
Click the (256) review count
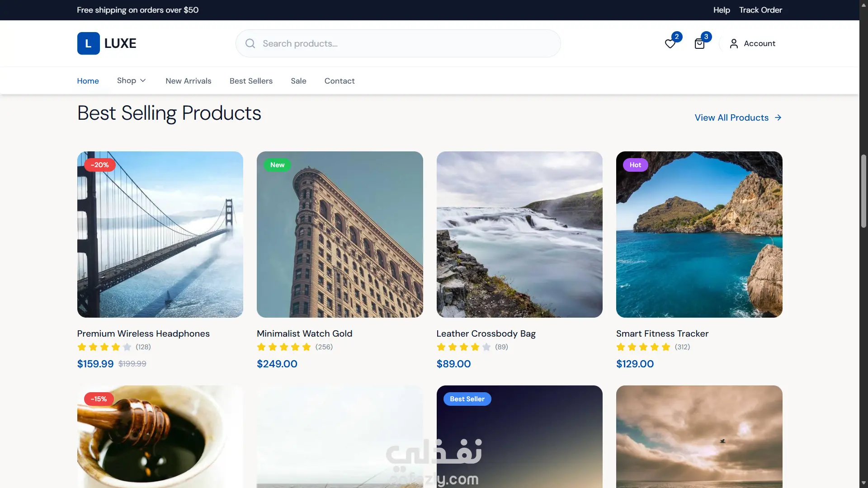[x=324, y=347]
